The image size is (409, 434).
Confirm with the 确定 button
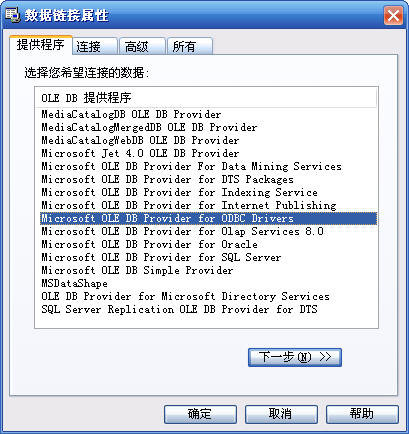pos(200,414)
